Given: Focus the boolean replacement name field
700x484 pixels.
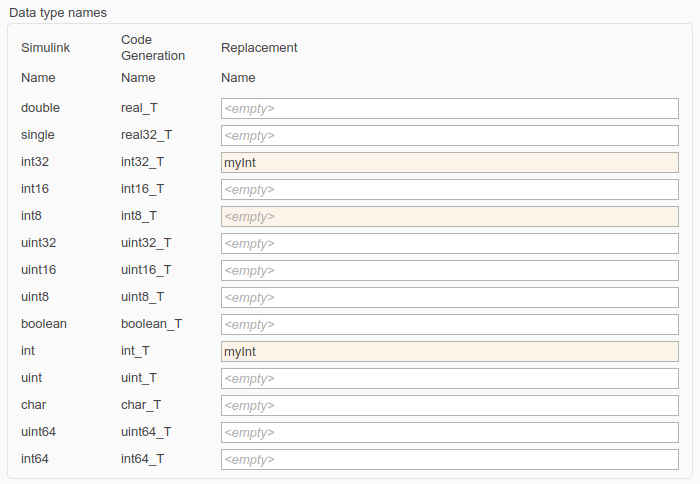Looking at the screenshot, I should (x=449, y=324).
